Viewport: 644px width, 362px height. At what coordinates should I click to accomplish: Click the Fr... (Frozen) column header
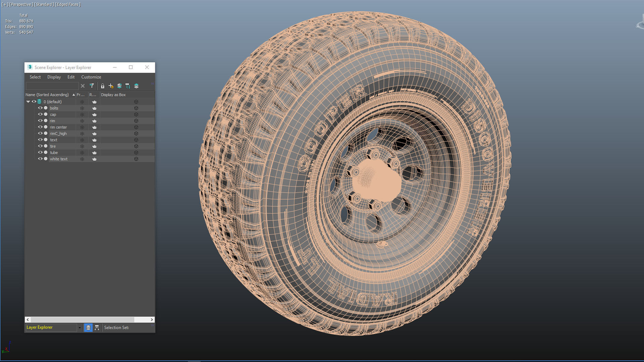tap(82, 95)
